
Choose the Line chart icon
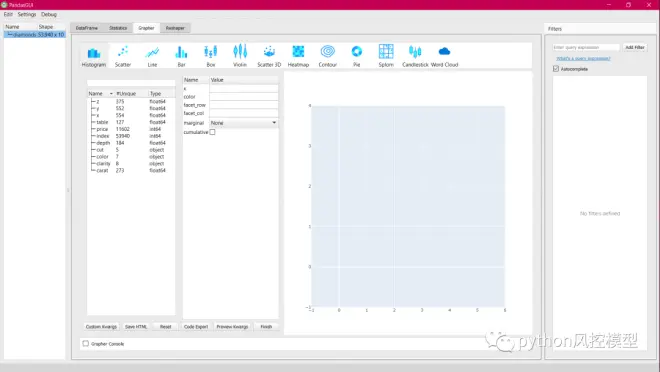pos(152,56)
